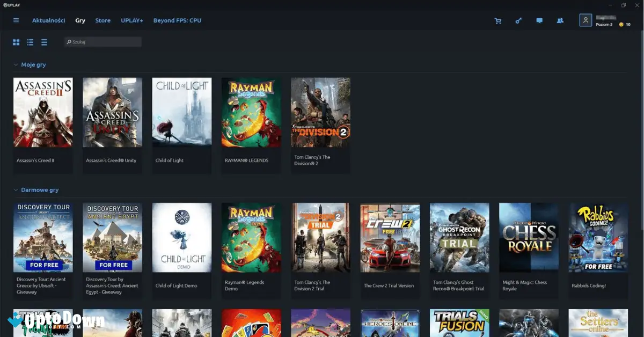The height and width of the screenshot is (337, 644).
Task: Open the Store tab
Action: [103, 20]
